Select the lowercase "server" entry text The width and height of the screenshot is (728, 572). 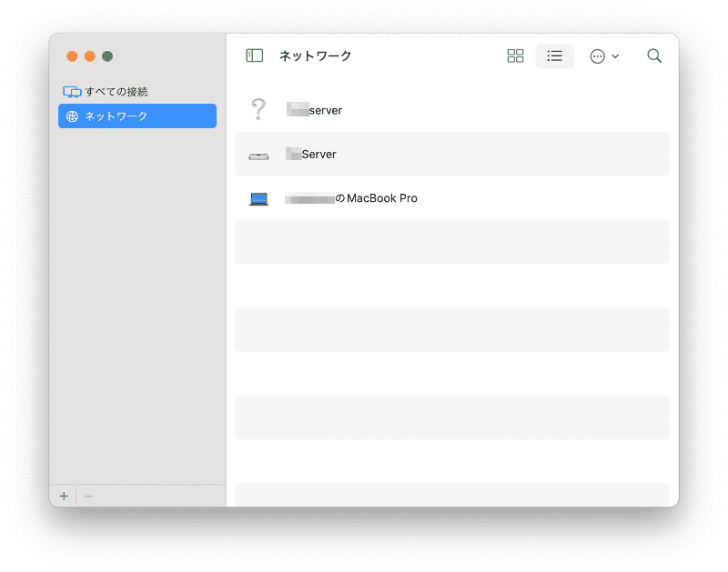tap(326, 110)
